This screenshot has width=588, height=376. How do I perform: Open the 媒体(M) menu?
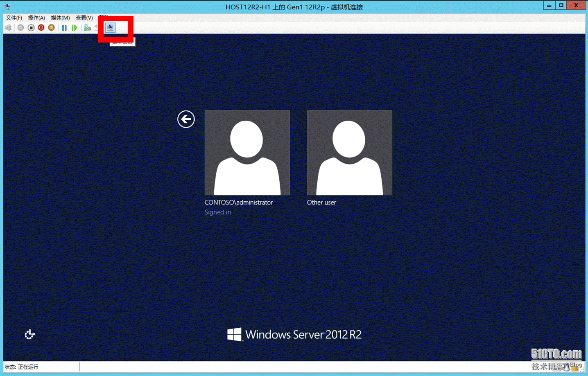point(60,18)
